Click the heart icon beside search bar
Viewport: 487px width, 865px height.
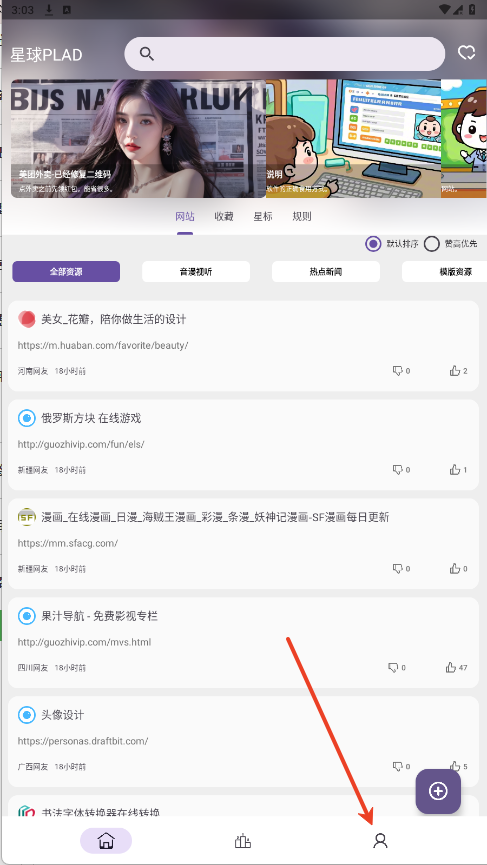(x=467, y=53)
